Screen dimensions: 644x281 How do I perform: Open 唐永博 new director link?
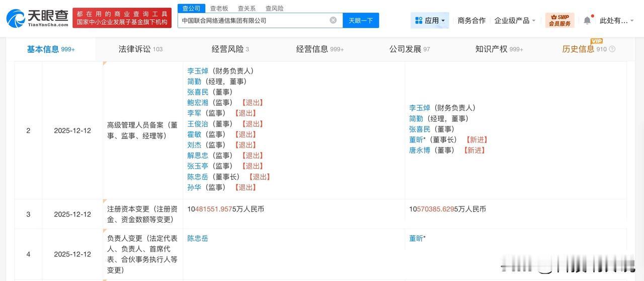(420, 150)
